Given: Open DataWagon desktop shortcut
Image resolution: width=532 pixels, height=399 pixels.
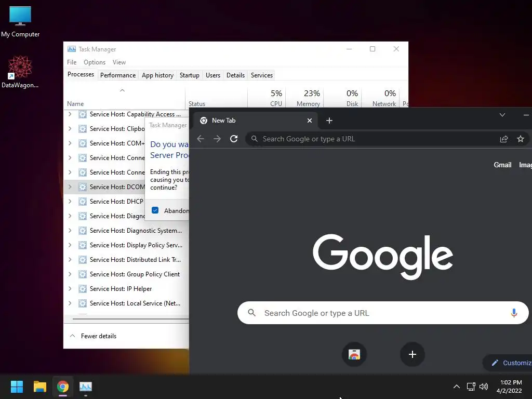Looking at the screenshot, I should pos(20,72).
